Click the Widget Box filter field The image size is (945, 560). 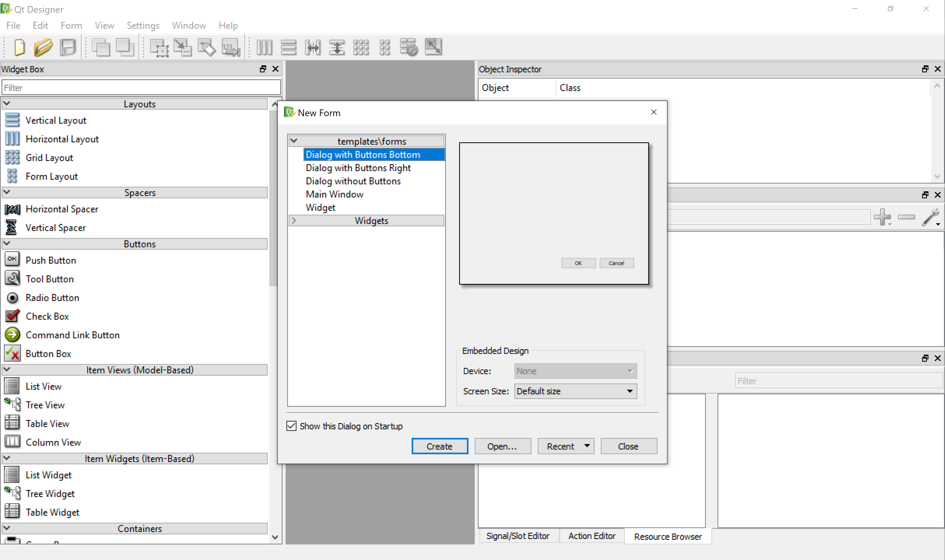[141, 88]
